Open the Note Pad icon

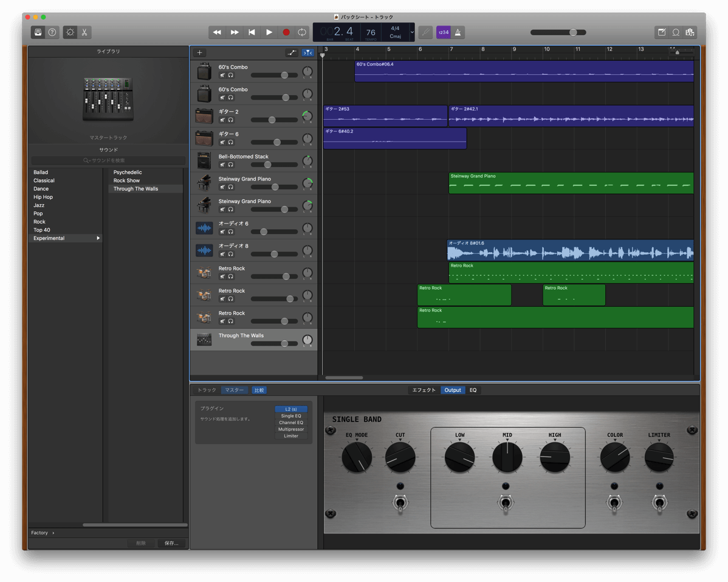tap(662, 32)
